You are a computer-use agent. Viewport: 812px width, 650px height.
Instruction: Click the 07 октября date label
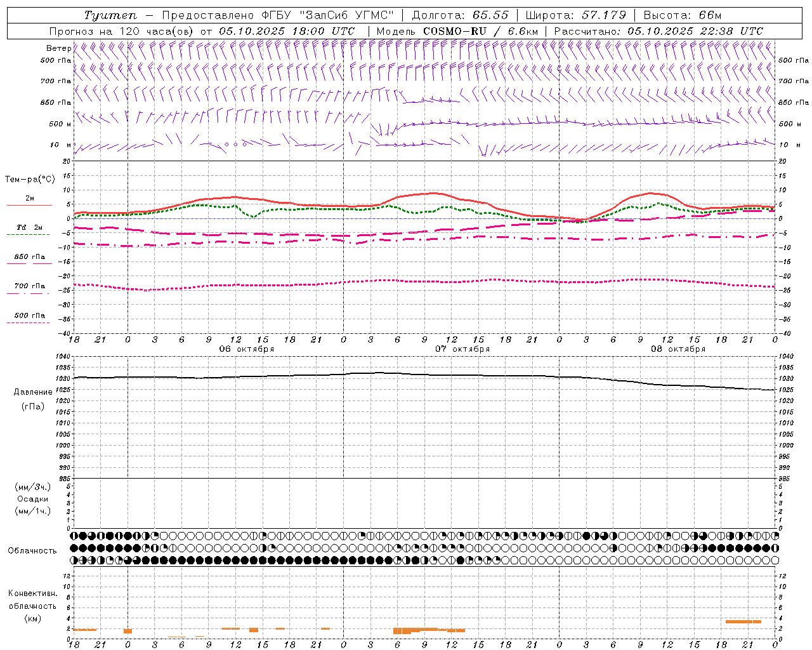tap(462, 348)
